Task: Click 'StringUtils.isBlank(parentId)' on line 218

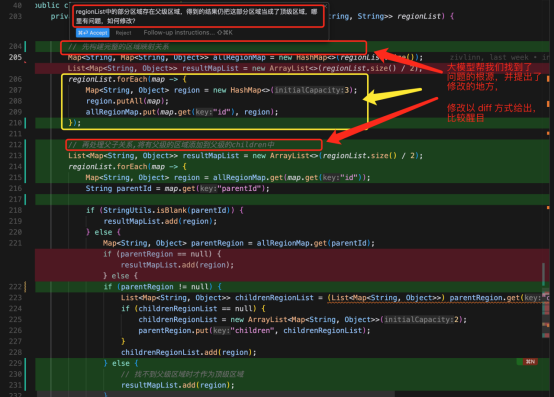Action: [166, 210]
